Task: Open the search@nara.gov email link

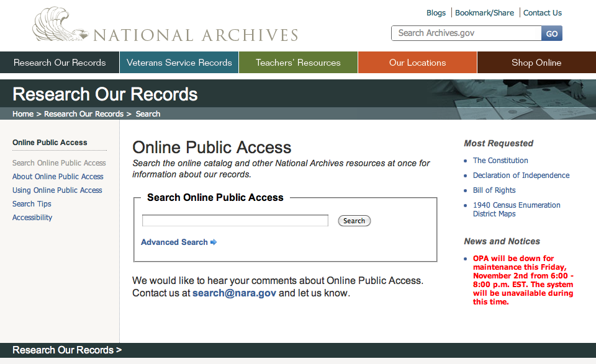Action: click(234, 293)
